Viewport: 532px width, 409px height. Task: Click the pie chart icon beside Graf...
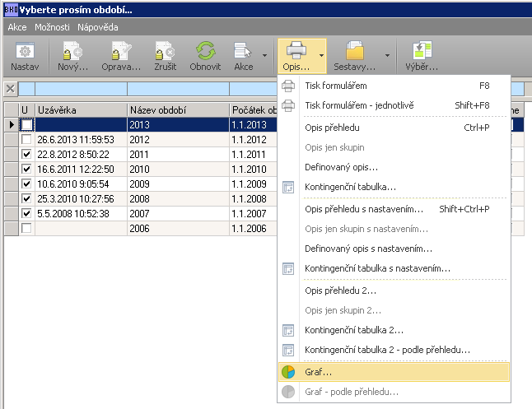pyautogui.click(x=288, y=372)
